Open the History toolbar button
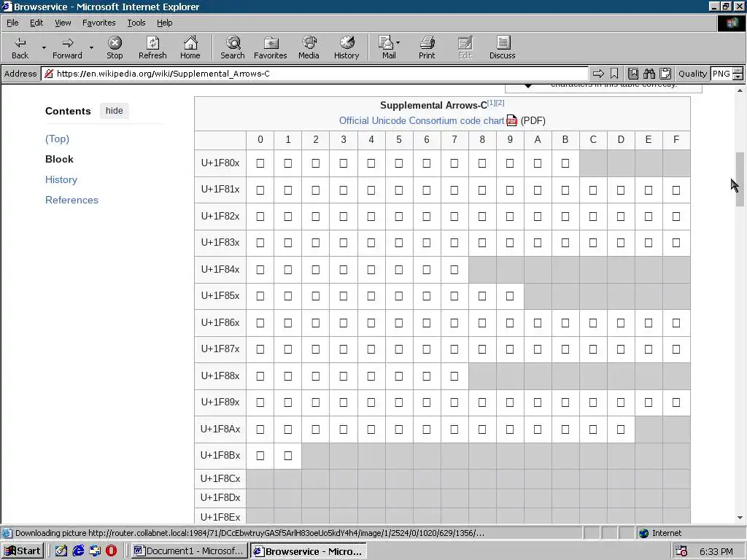 (x=347, y=47)
